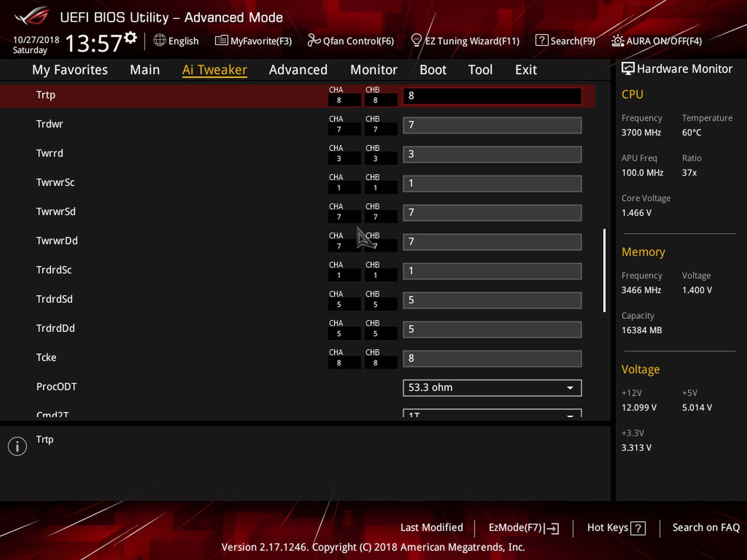
Task: Switch to EzMode(F7)
Action: click(515, 527)
